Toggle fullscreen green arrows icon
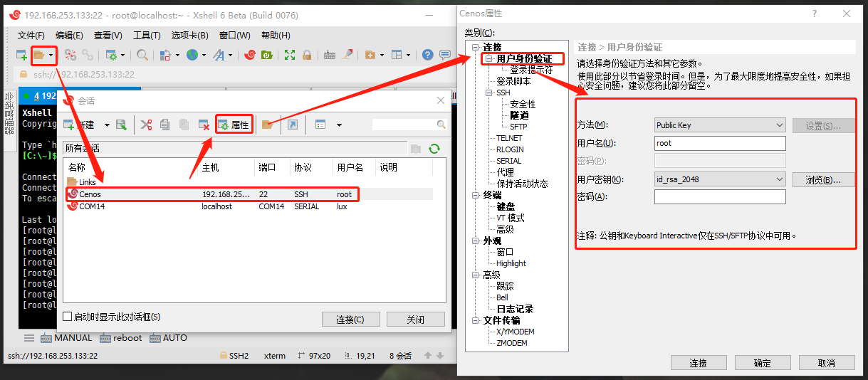Image resolution: width=868 pixels, height=380 pixels. click(x=290, y=55)
